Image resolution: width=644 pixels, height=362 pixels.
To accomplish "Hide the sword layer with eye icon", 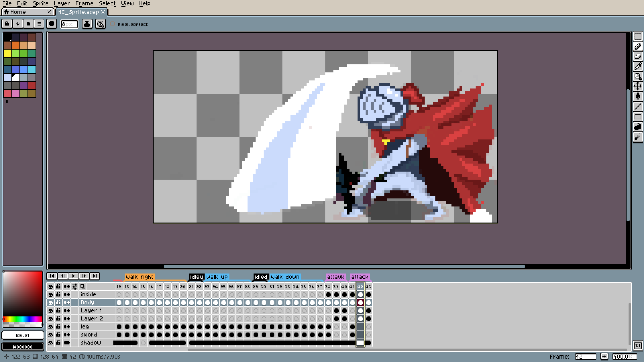I will click(x=50, y=335).
